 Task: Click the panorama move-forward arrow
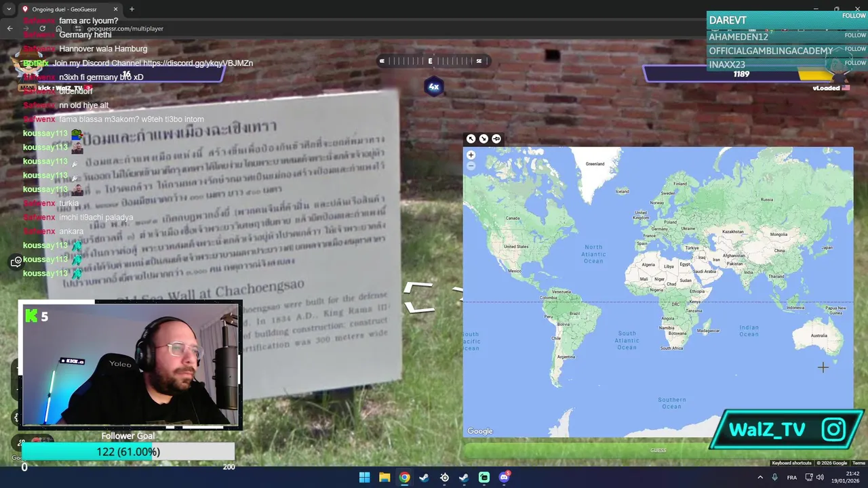click(419, 298)
